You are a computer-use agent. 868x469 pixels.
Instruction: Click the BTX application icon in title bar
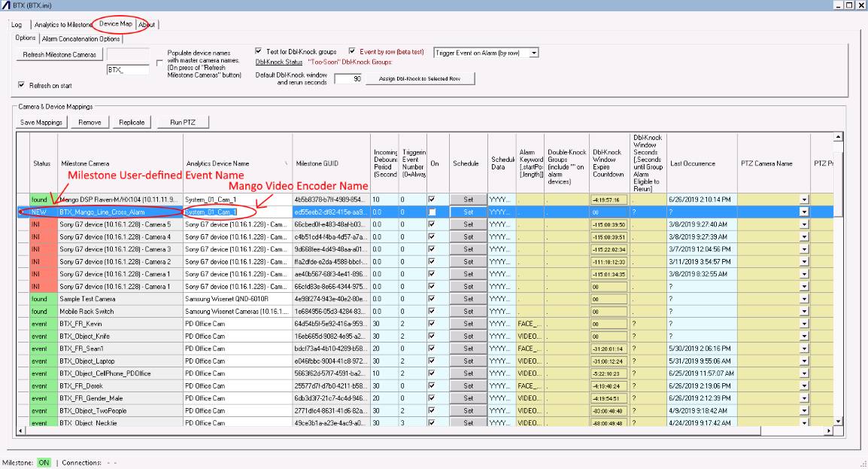tap(6, 5)
